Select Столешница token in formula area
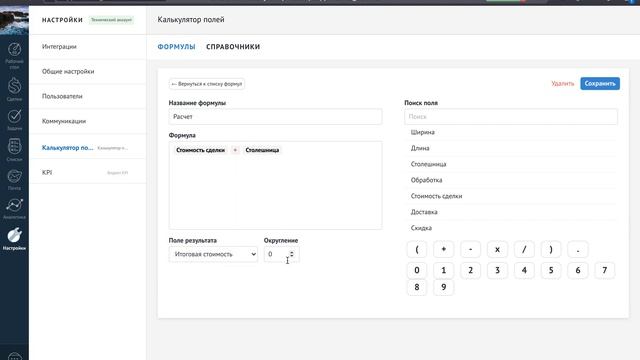Viewport: 640px width, 360px height. coord(262,150)
